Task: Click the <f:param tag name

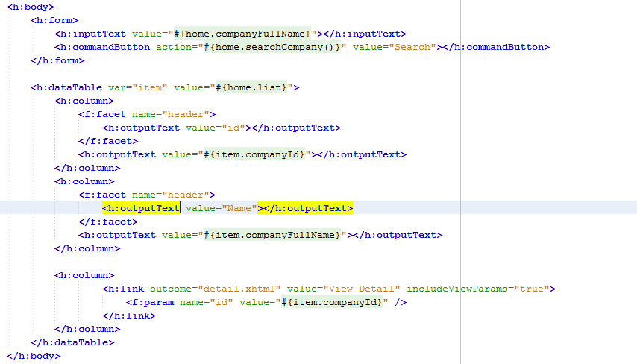Action: (x=150, y=302)
